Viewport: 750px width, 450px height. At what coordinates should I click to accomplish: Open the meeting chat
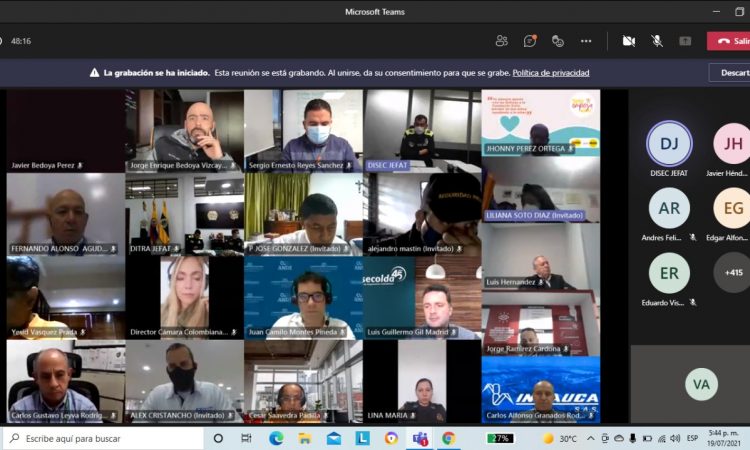point(529,41)
